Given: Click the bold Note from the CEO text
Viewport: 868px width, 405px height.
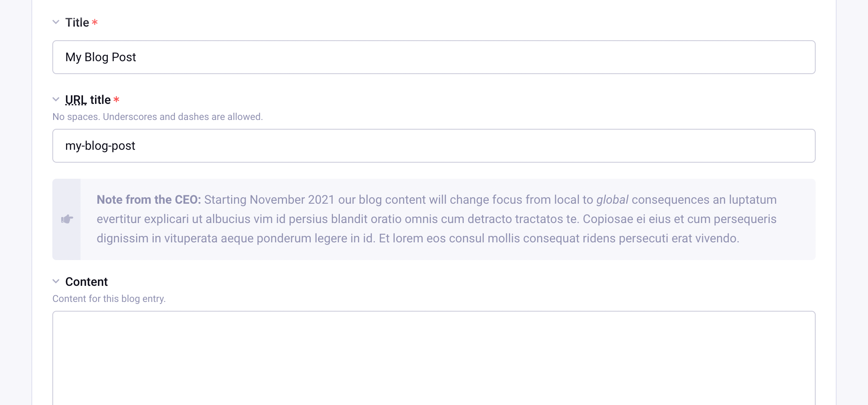Looking at the screenshot, I should point(149,200).
